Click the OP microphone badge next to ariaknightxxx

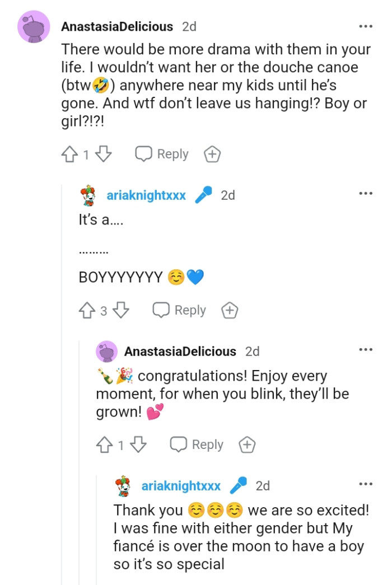point(204,195)
